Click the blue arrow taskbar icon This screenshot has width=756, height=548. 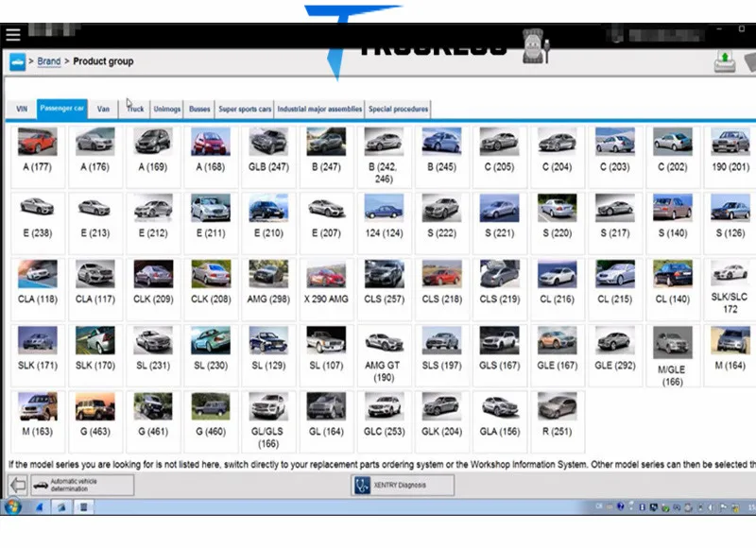[x=40, y=507]
